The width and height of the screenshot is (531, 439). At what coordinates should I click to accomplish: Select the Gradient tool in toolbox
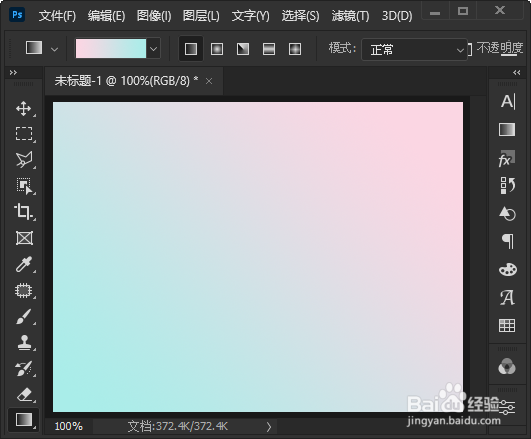[24, 420]
